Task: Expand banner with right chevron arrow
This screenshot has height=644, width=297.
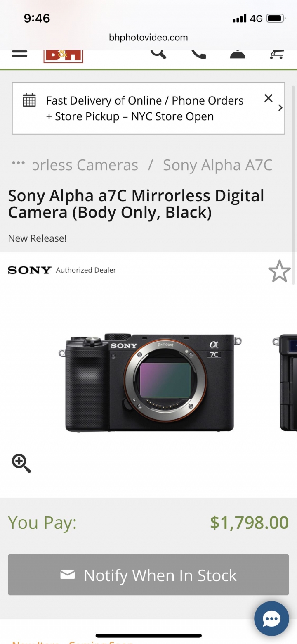Action: (280, 108)
